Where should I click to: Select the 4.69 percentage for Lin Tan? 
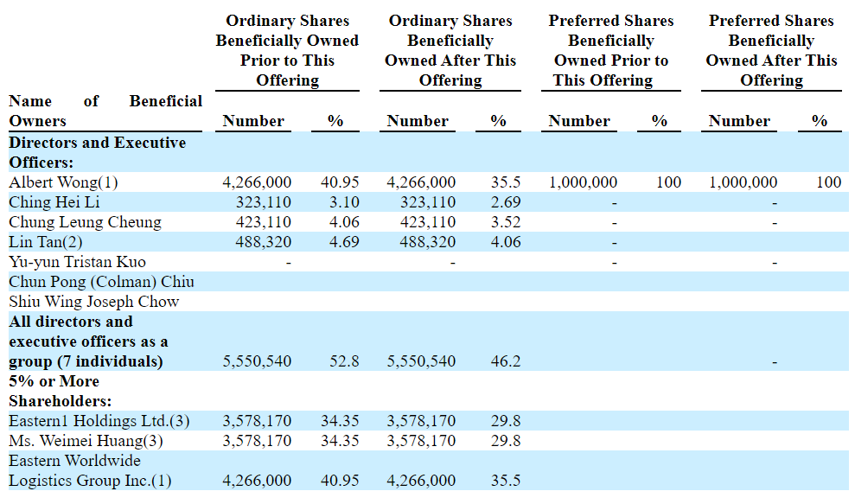tap(344, 242)
